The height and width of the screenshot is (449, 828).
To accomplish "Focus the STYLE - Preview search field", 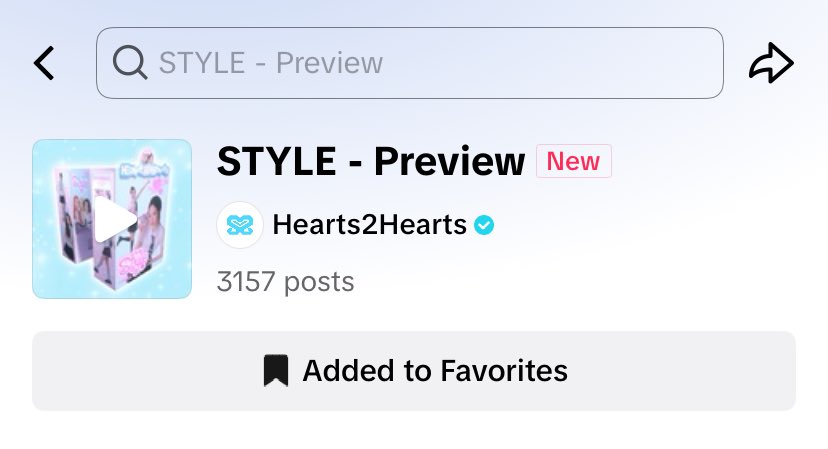I will 410,63.
